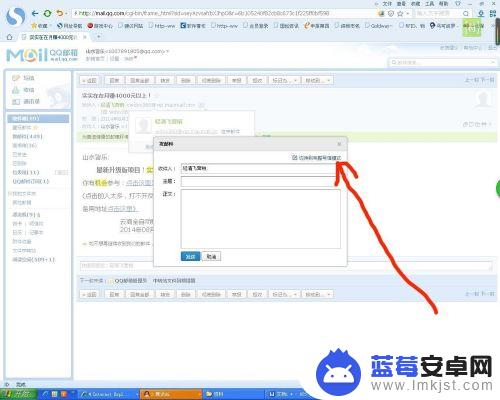Click the top toolbar Back (返回) button
Screen dimensions: 500x400
tap(89, 80)
